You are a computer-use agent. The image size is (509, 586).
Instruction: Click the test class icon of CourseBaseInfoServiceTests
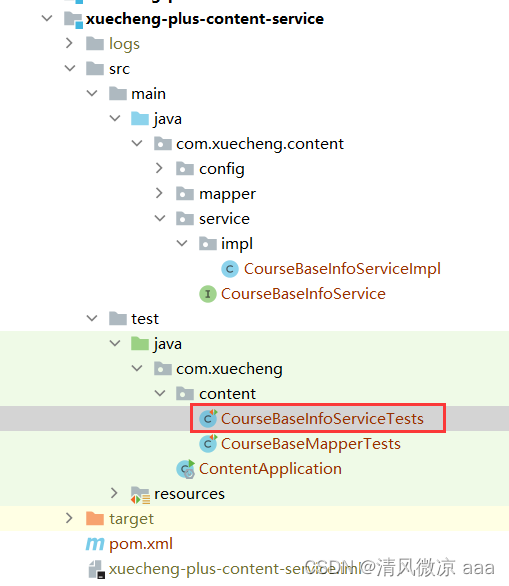tap(208, 419)
